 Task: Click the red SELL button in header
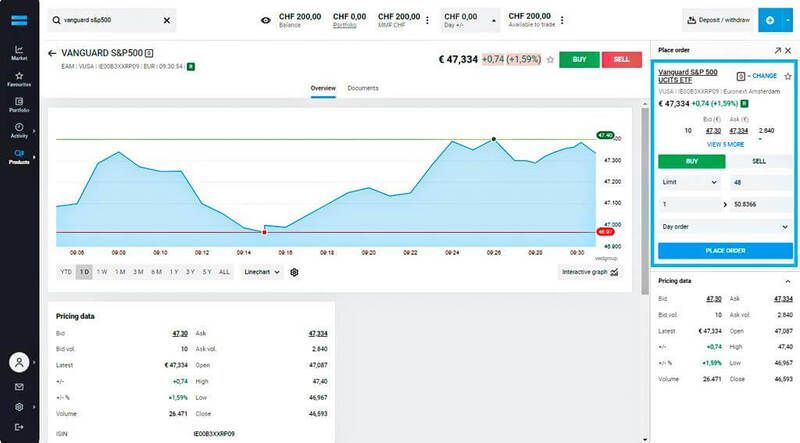click(621, 60)
